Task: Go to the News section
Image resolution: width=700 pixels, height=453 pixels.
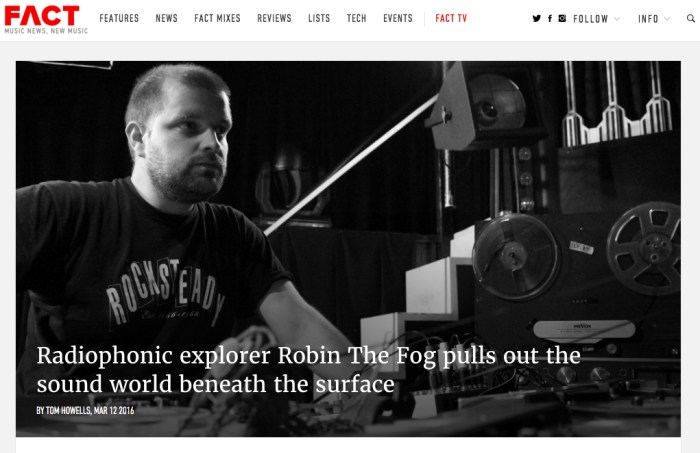Action: click(167, 18)
